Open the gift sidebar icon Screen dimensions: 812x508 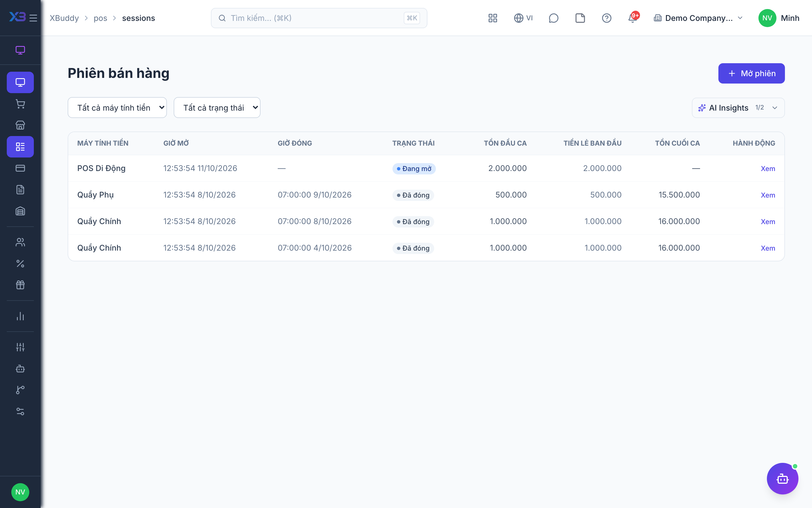coord(20,285)
